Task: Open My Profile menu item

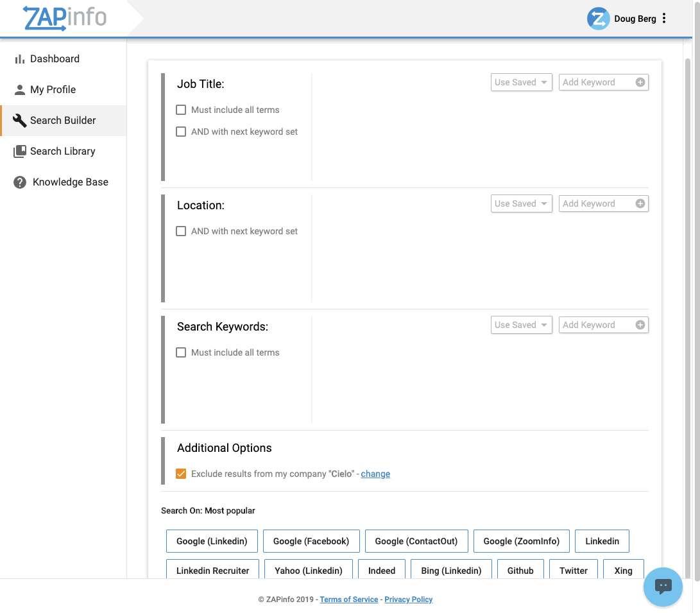Action: 64,90
